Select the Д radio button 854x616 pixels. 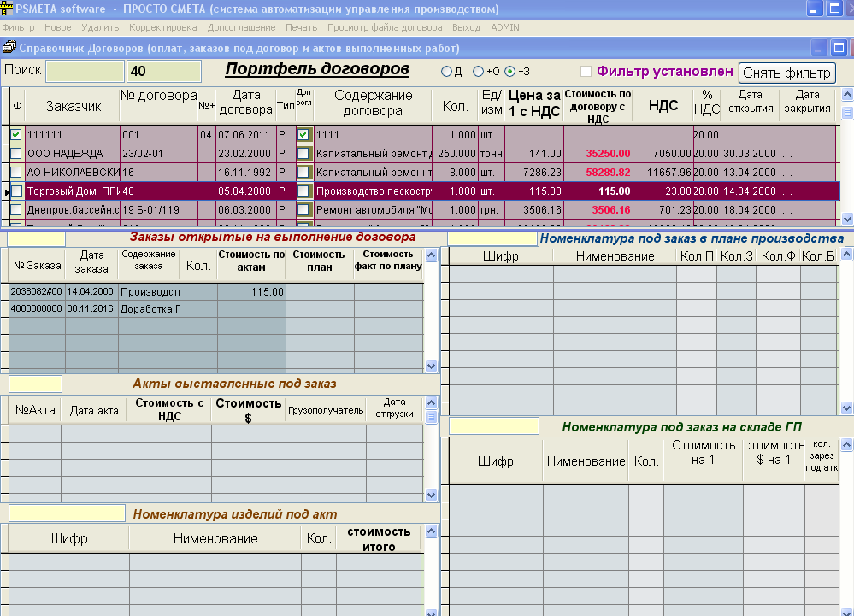pos(446,72)
